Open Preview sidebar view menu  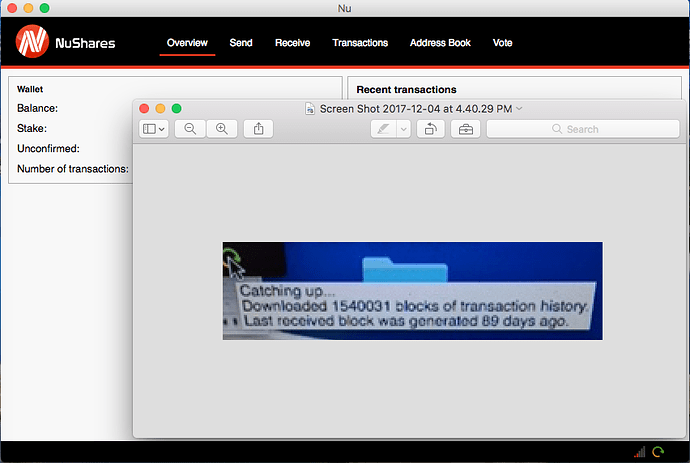tap(154, 129)
